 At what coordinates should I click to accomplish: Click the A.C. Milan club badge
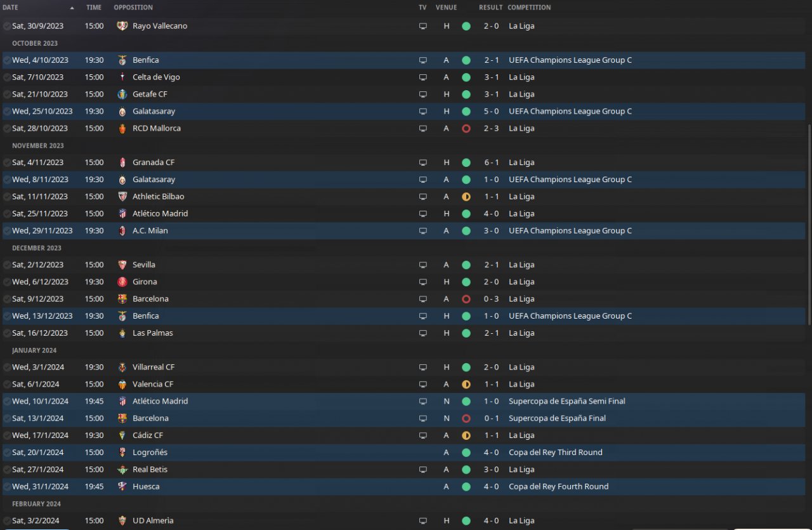point(122,231)
